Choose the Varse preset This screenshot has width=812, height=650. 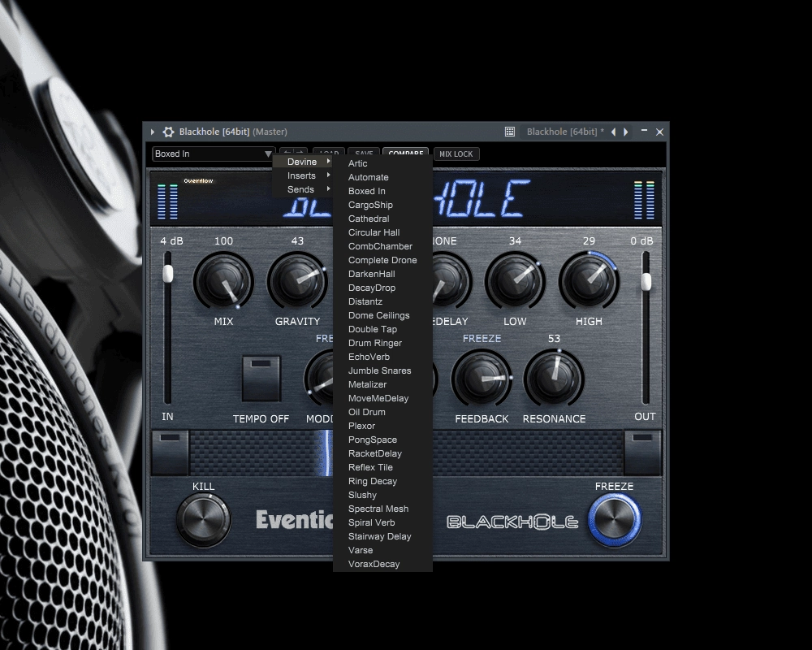click(x=382, y=551)
